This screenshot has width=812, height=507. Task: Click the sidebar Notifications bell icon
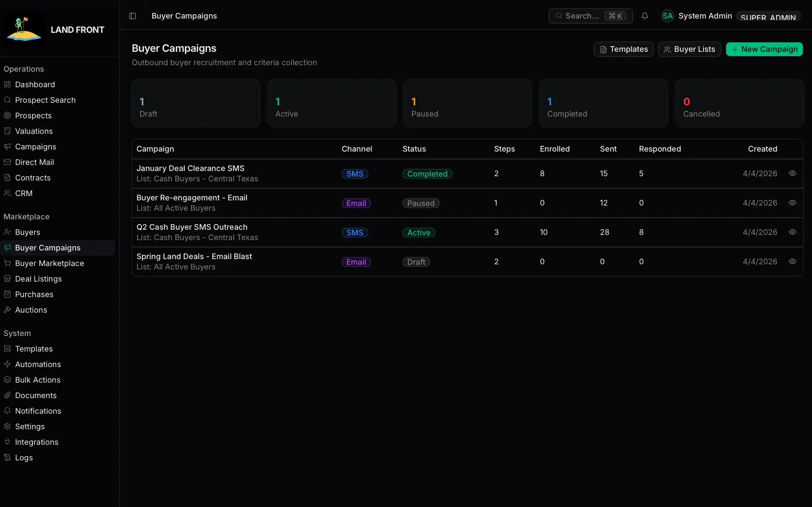tap(7, 411)
